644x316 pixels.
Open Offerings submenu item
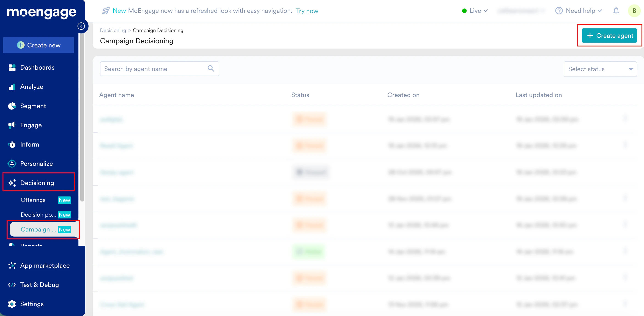tap(33, 200)
